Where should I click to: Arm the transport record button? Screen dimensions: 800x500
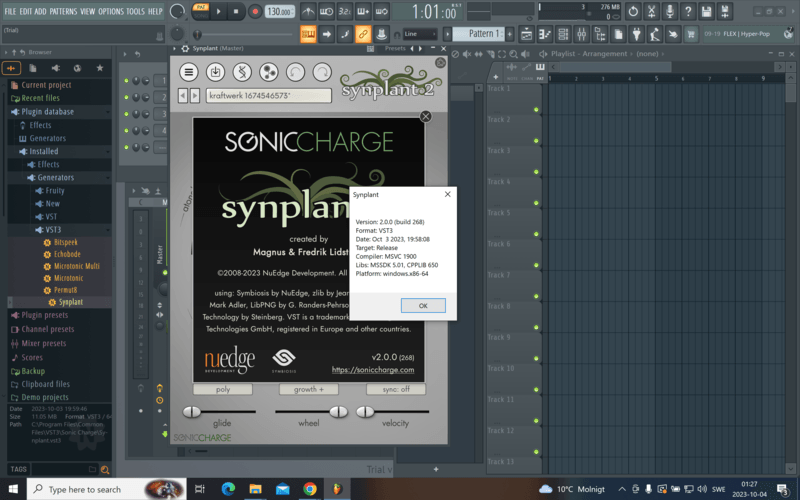click(x=255, y=11)
